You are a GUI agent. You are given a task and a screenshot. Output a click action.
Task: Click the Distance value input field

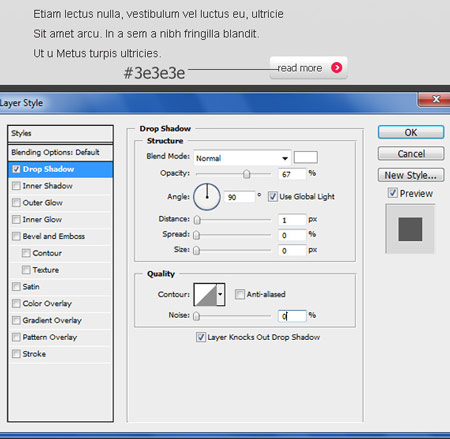tap(292, 220)
